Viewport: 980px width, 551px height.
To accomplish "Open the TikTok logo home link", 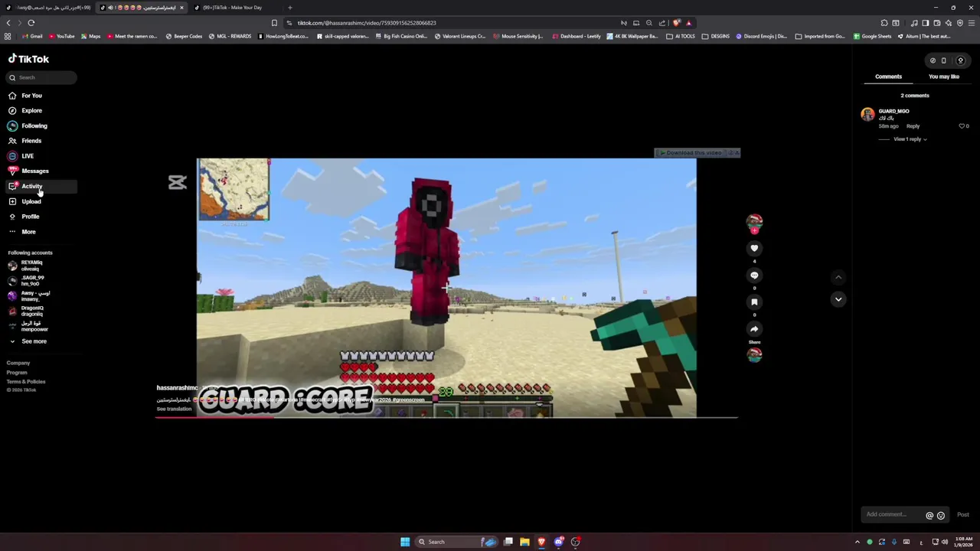I will 28,59.
